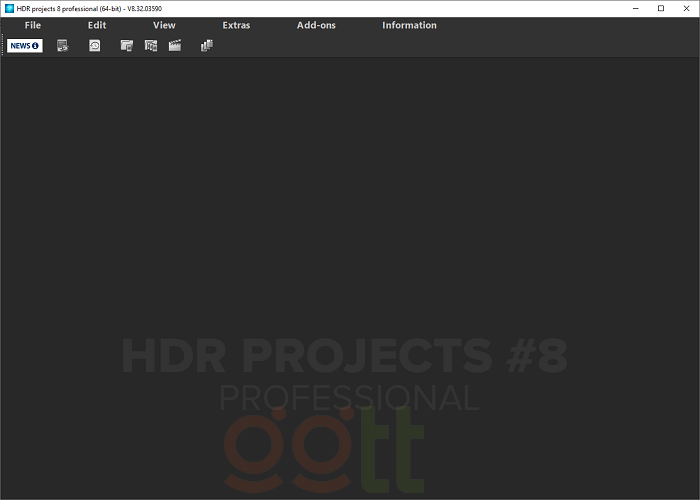Image resolution: width=700 pixels, height=500 pixels.
Task: Click the dotted toolbar grip left of NEWS
Action: click(x=3, y=45)
